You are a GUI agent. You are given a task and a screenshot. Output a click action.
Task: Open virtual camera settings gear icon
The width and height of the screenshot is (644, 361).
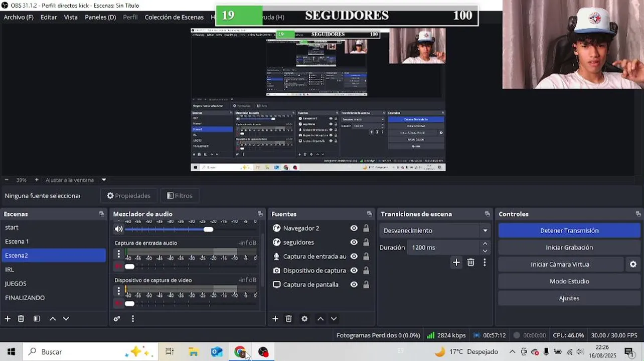click(633, 264)
